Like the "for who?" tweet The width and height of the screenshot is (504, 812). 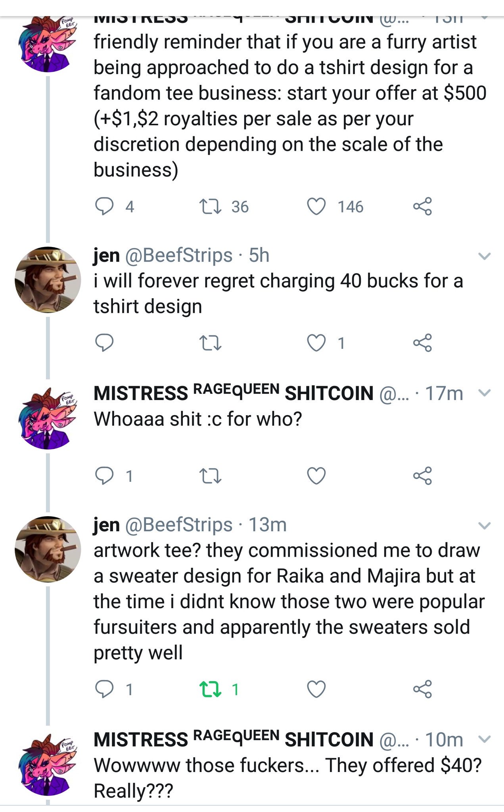pos(316,476)
